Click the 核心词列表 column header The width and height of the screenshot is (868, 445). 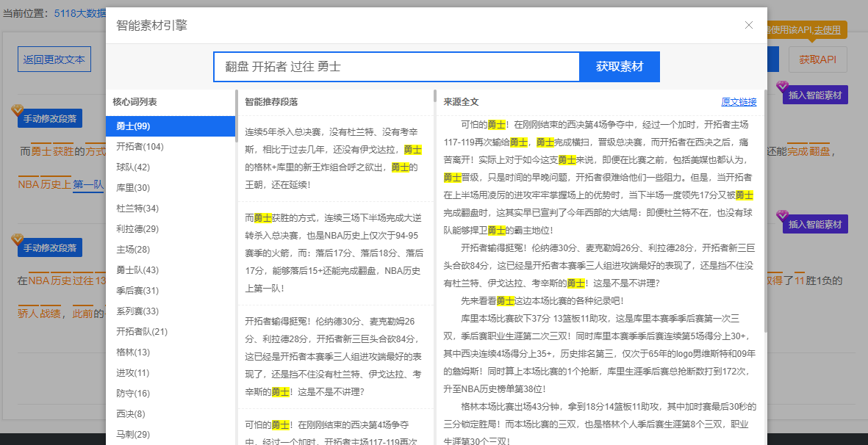click(134, 102)
